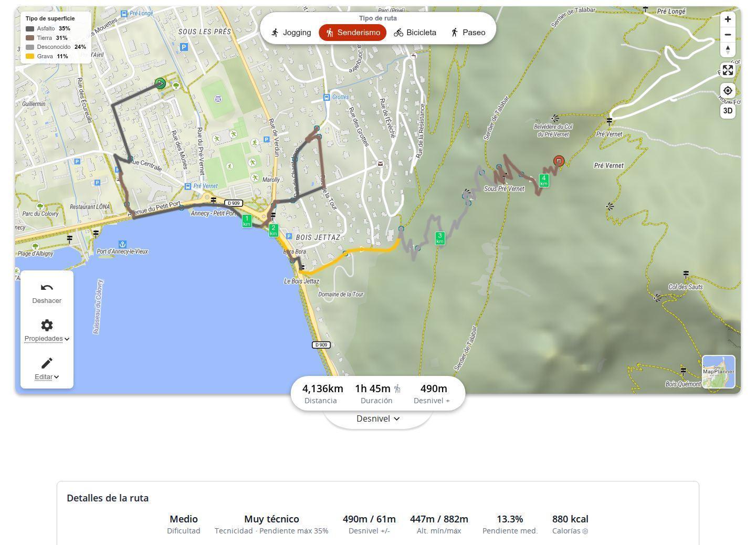Switch route type to Paseo
756x545 pixels.
[x=468, y=33]
